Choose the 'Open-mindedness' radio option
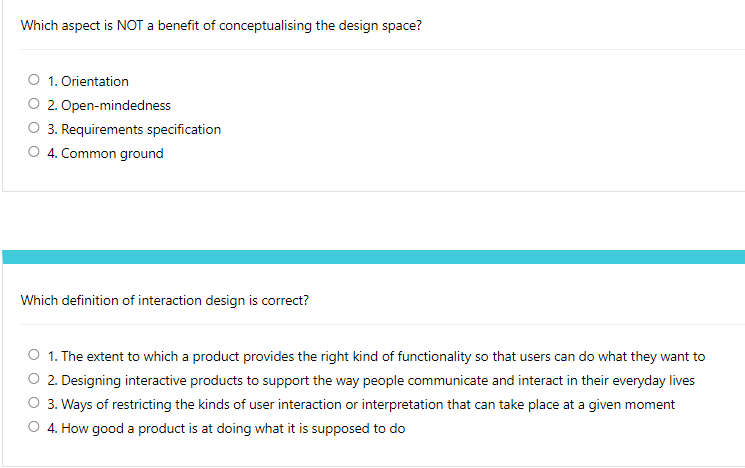This screenshot has width=745, height=468. [35, 105]
